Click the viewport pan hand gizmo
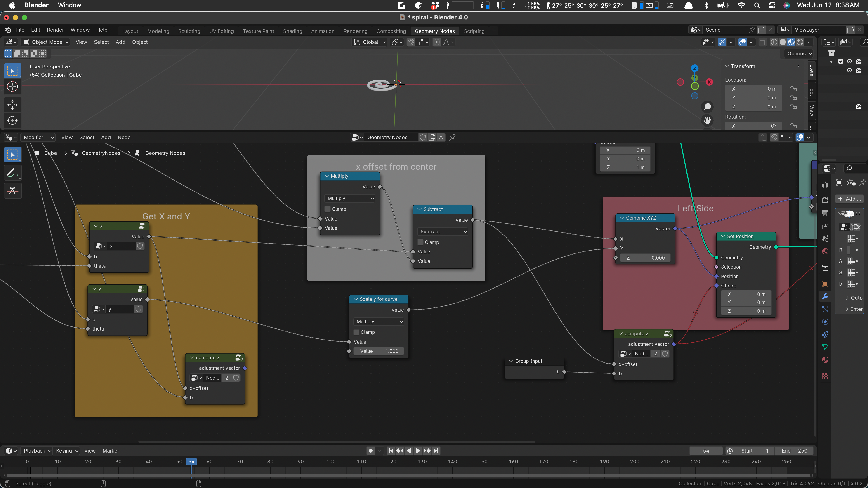This screenshot has height=488, width=868. point(707,120)
